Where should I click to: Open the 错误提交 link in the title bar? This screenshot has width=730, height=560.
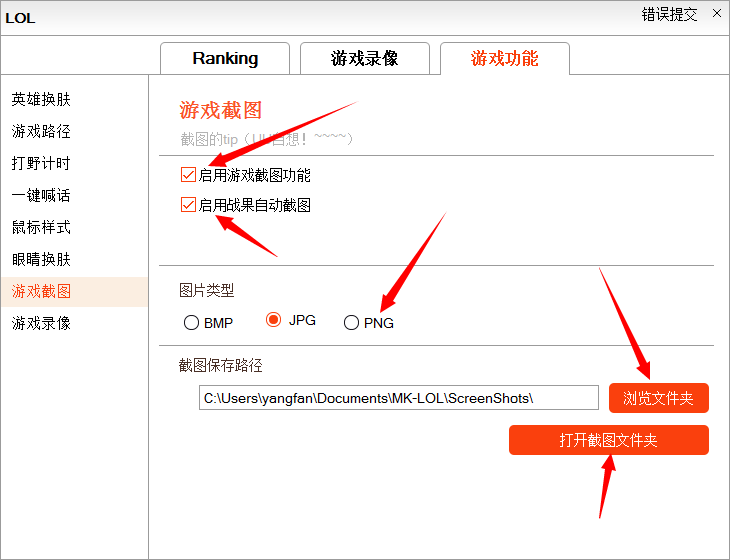[670, 14]
